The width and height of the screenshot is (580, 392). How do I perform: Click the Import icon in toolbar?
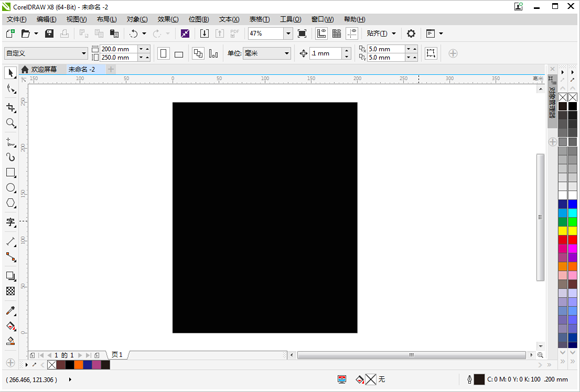(x=204, y=34)
